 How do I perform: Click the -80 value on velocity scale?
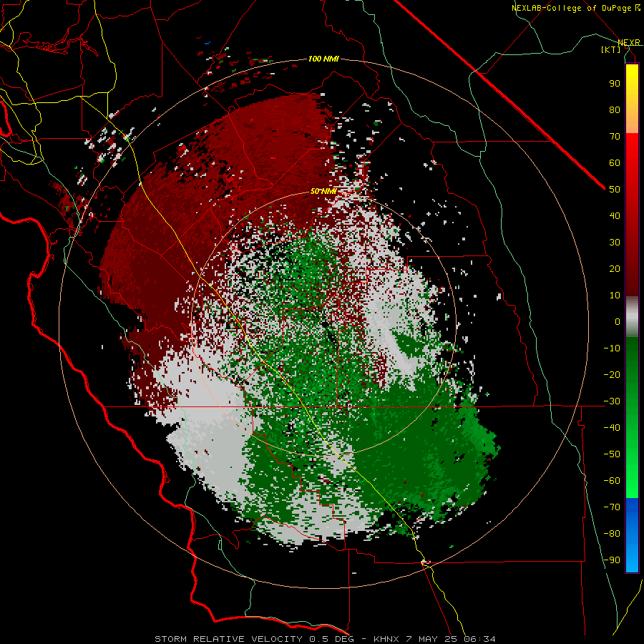612,534
